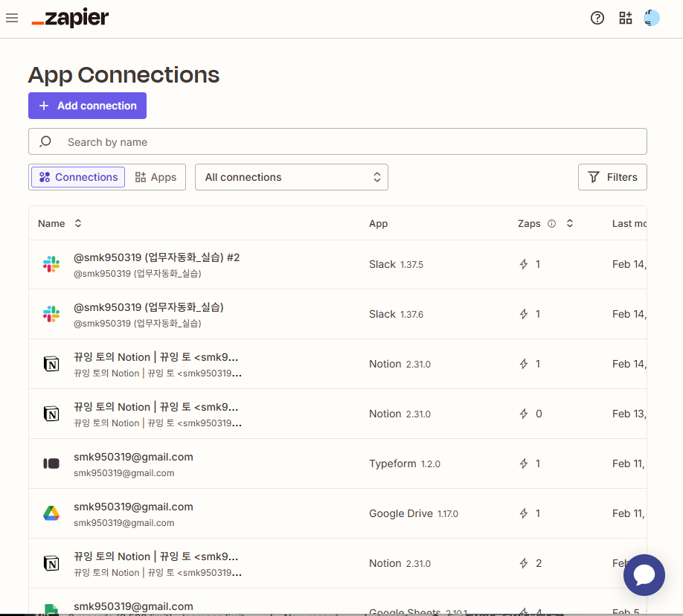
Task: Click Notion icon in Feb 14 Notion row
Action: pos(51,364)
